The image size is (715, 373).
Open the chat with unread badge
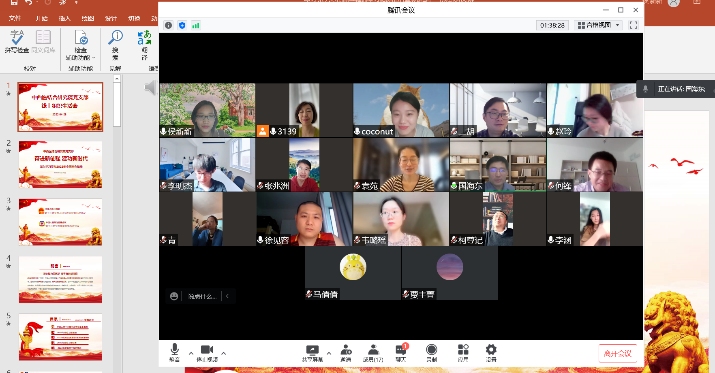click(x=401, y=353)
